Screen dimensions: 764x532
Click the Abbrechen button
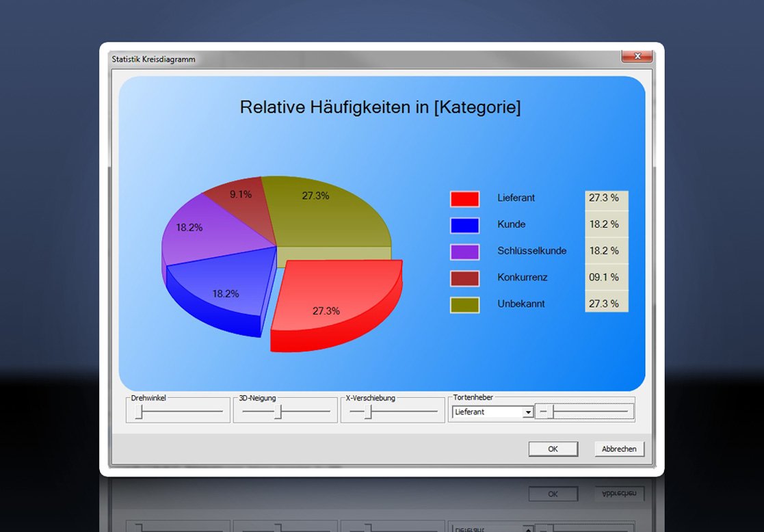click(619, 449)
